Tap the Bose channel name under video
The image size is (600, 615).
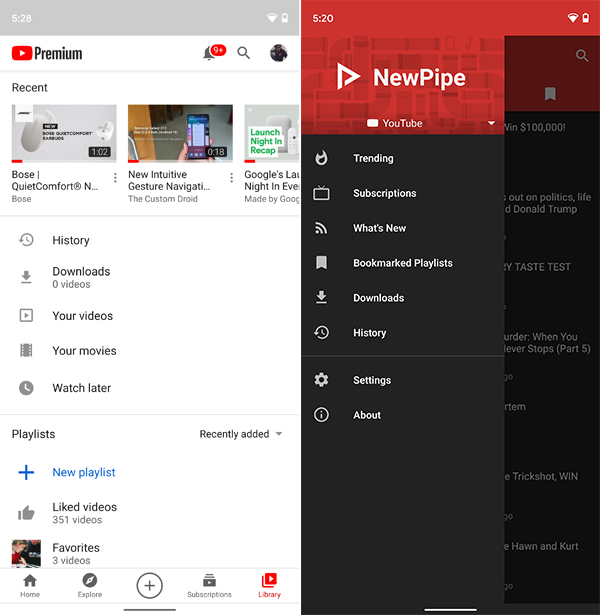pyautogui.click(x=21, y=199)
